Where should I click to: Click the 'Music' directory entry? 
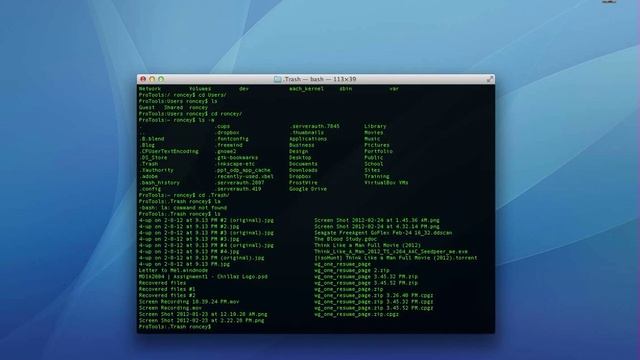pos(372,139)
